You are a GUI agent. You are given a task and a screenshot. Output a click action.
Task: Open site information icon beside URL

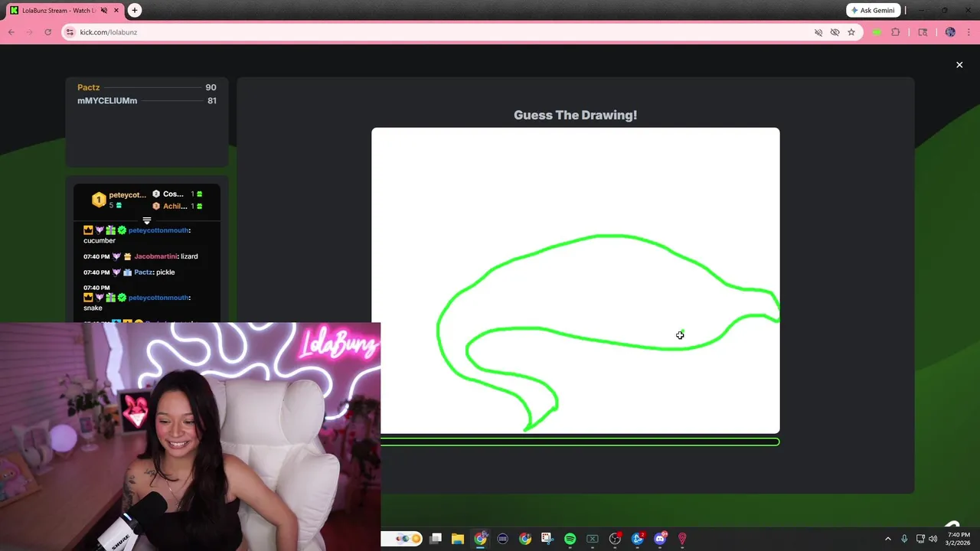point(70,32)
